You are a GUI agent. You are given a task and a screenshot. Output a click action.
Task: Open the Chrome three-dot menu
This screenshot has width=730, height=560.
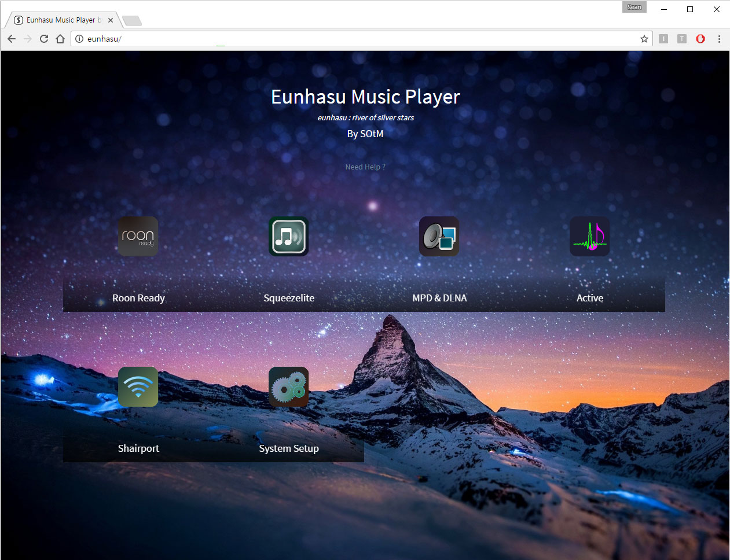[x=719, y=39]
